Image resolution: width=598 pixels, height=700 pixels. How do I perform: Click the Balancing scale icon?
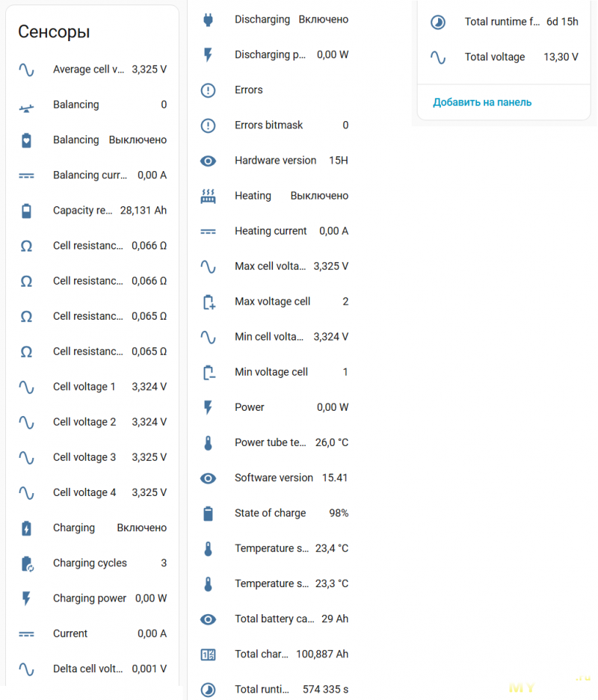pyautogui.click(x=26, y=105)
